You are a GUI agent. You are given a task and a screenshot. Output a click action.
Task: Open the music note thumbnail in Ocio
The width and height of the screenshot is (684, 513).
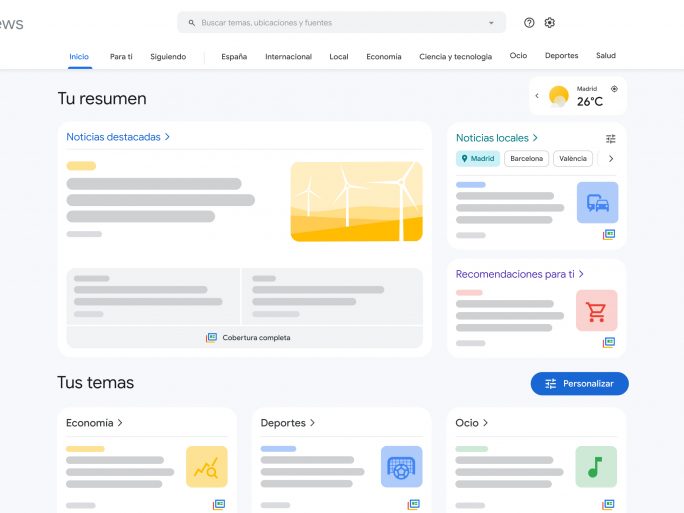[x=596, y=466]
